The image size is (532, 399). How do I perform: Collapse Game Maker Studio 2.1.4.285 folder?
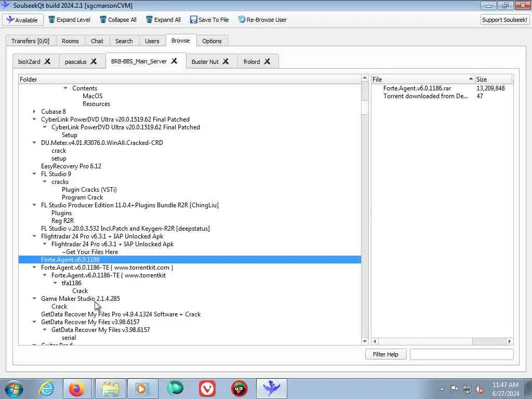(34, 299)
